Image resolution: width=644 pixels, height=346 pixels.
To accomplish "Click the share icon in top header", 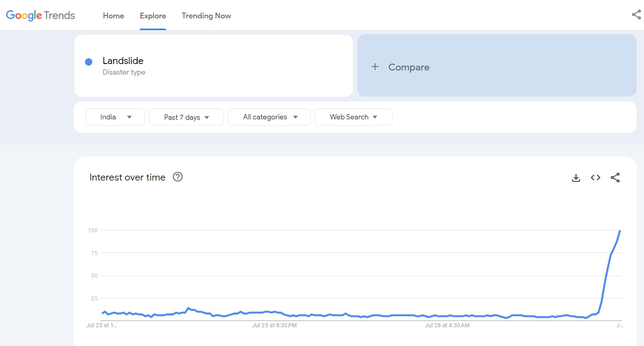I will click(636, 15).
